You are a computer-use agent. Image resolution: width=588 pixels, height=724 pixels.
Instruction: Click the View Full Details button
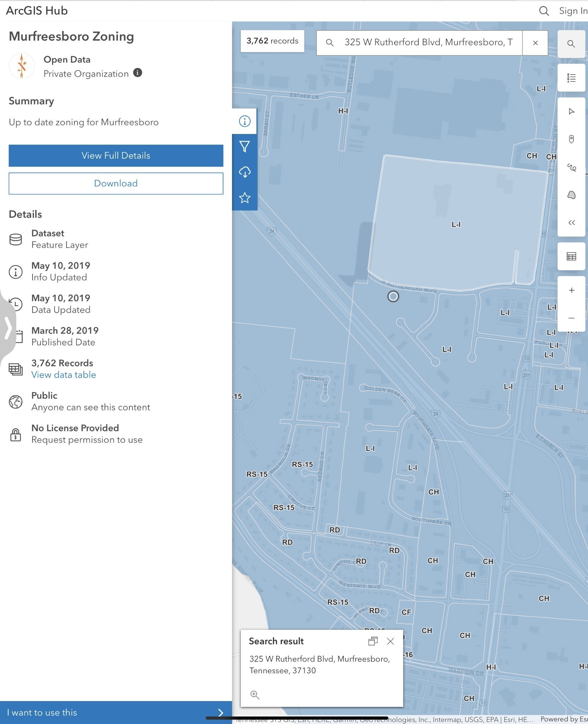116,156
